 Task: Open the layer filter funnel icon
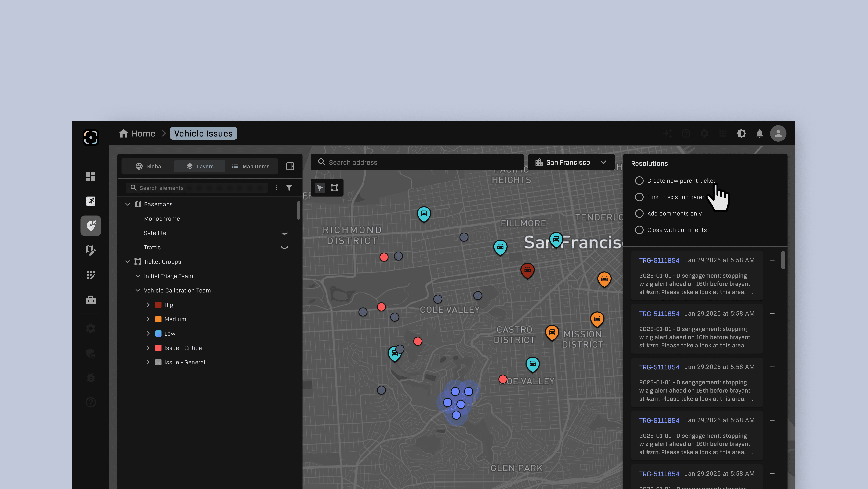coord(289,188)
